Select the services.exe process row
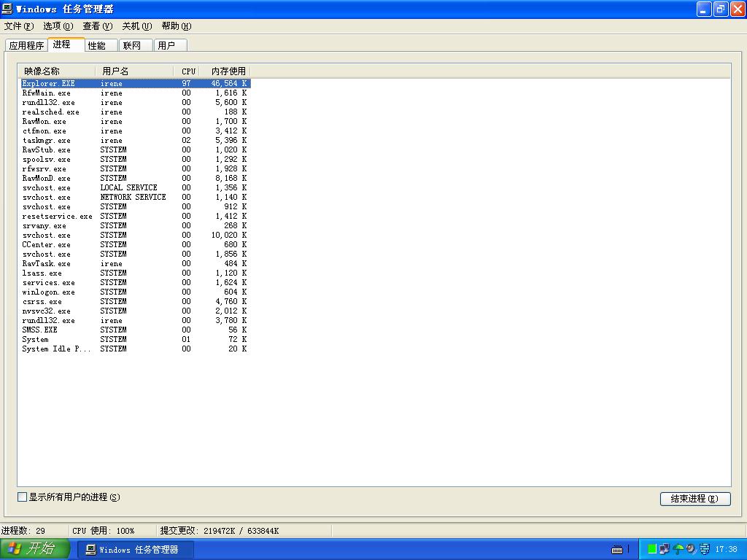Screen dimensions: 747x560 tap(135, 282)
